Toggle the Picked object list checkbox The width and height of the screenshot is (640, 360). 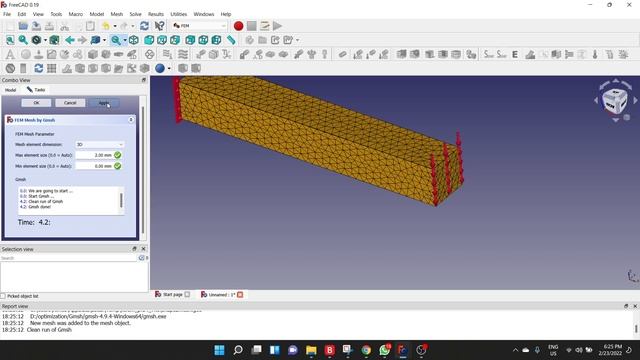point(3,296)
